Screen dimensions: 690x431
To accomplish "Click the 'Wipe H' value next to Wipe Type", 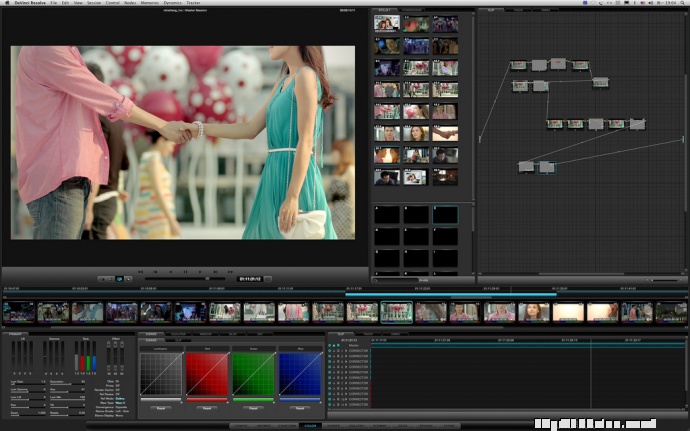I will coord(120,402).
